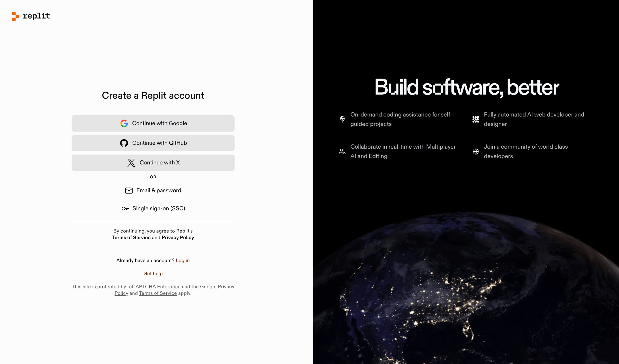Click the on-demand coding assistance icon
This screenshot has height=364, width=619.
pyautogui.click(x=342, y=119)
